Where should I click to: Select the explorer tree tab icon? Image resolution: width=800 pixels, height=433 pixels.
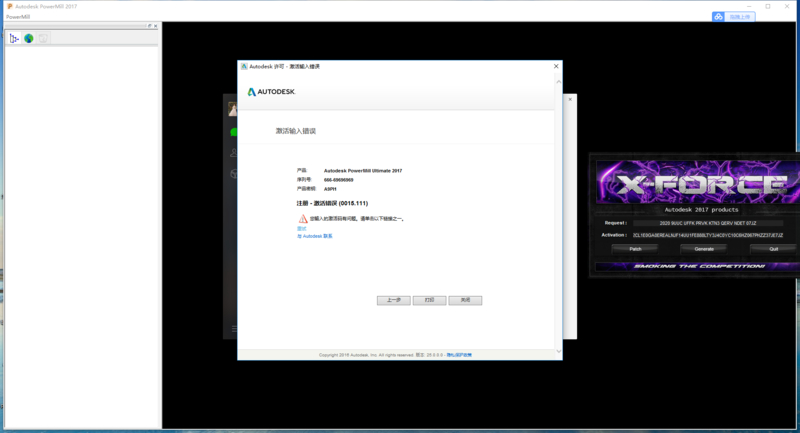(x=14, y=38)
